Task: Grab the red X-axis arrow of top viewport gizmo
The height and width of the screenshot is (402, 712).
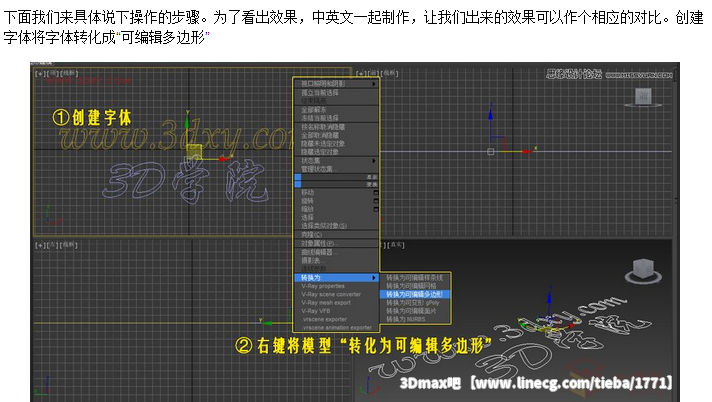Action: coord(222,159)
